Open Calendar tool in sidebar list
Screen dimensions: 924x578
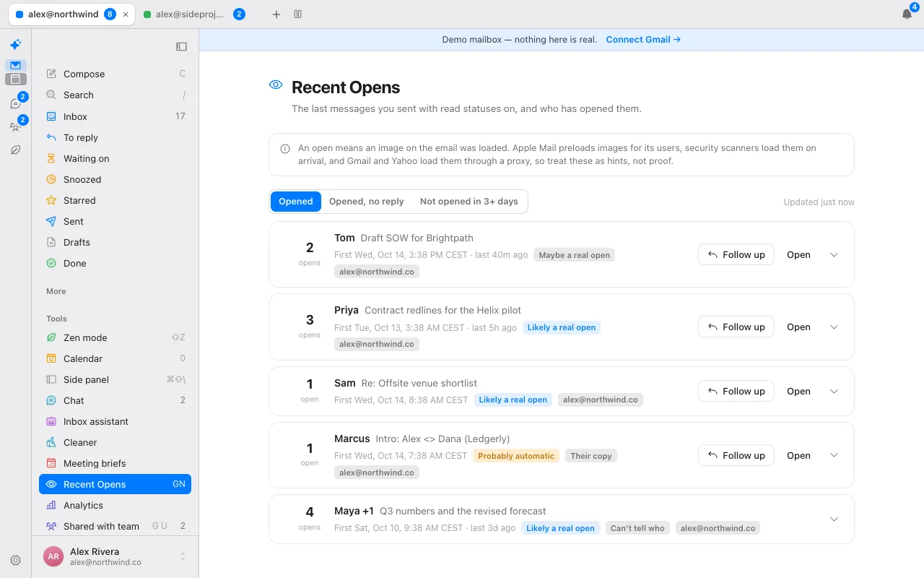tap(115, 358)
